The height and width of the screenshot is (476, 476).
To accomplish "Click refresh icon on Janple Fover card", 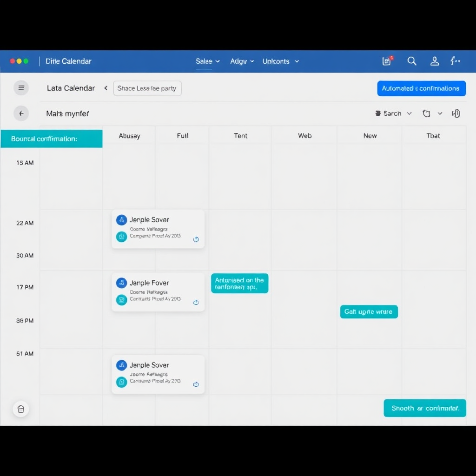I will coord(196,303).
